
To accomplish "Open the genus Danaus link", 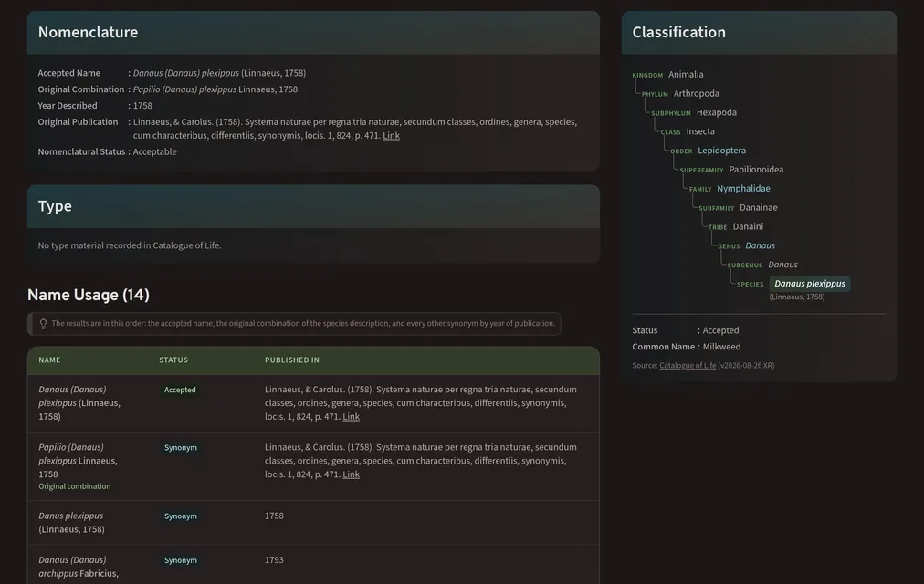I will tap(761, 245).
